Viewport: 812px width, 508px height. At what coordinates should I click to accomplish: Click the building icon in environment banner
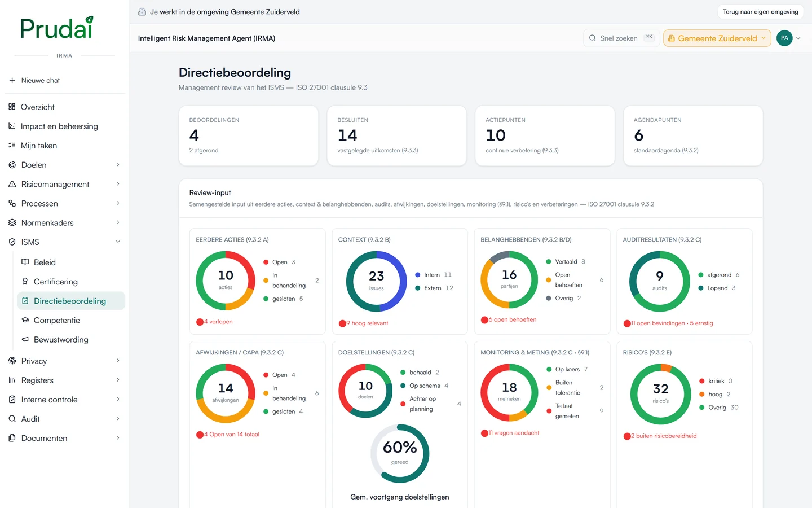142,12
